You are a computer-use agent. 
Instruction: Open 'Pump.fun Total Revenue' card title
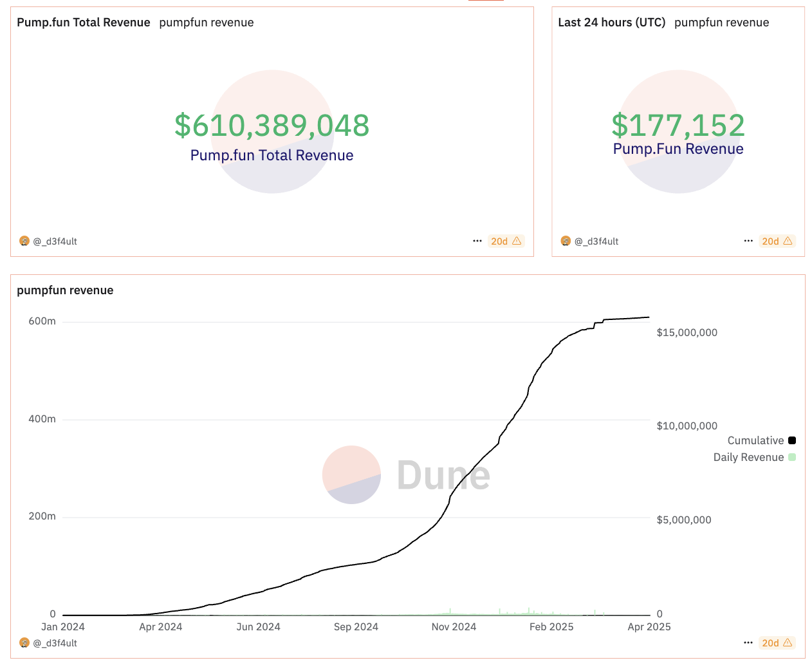pyautogui.click(x=84, y=23)
